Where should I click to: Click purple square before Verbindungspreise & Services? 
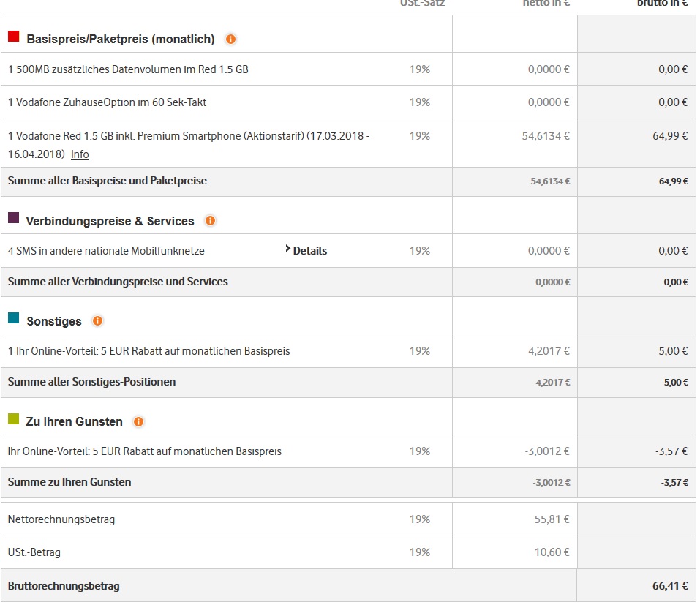[13, 217]
